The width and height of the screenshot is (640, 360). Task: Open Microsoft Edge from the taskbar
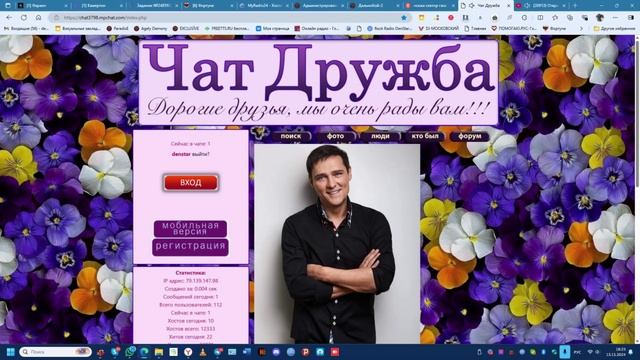coord(144,352)
